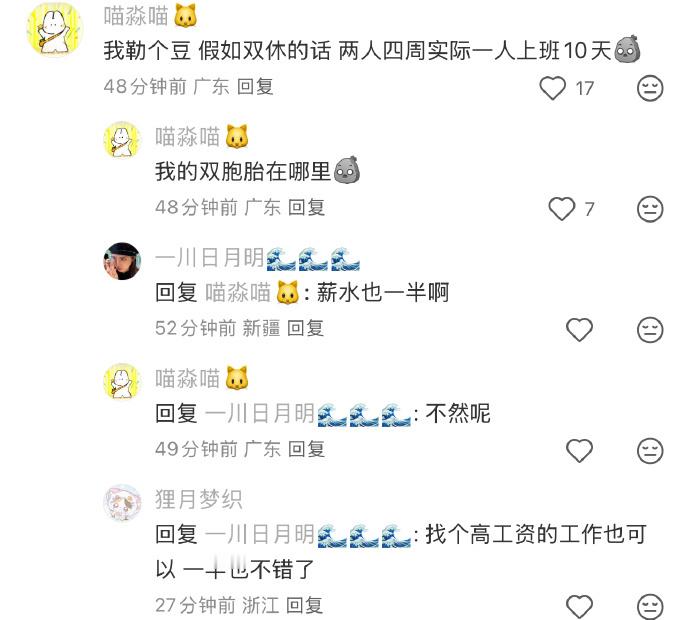Reply to the top comment from 广东
Screen dimensions: 690x620
click(x=255, y=86)
